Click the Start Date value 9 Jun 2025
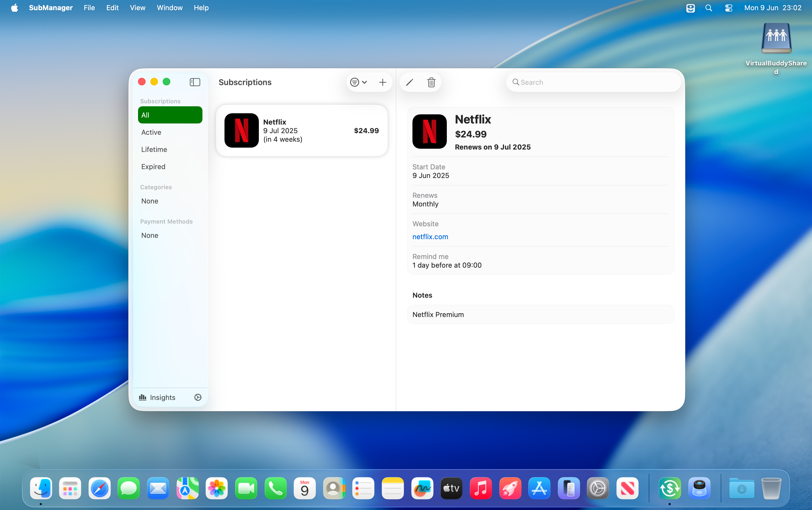 pyautogui.click(x=431, y=176)
